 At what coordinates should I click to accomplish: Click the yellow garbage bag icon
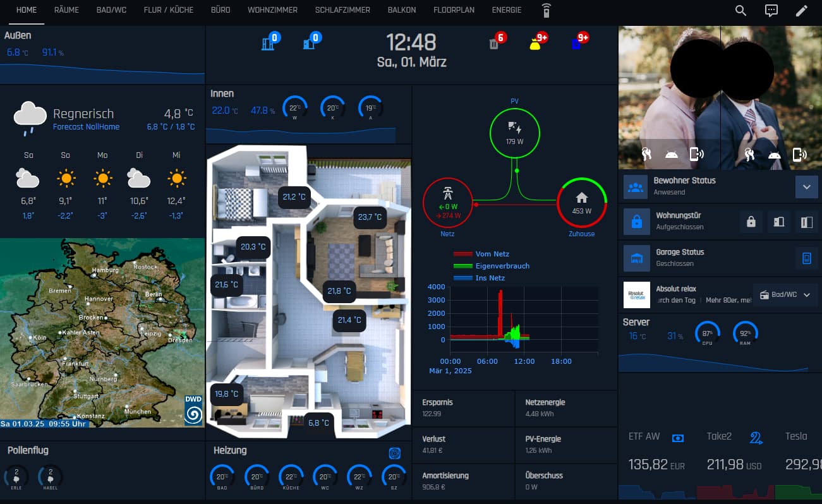tap(535, 44)
